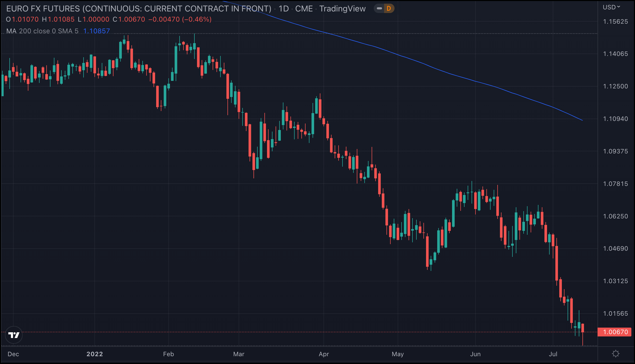
Task: Open the USD currency dropdown
Action: click(x=611, y=7)
